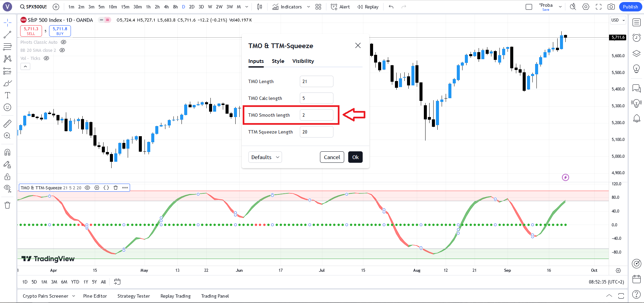Image resolution: width=644 pixels, height=303 pixels.
Task: Click the Publish button
Action: tap(630, 7)
